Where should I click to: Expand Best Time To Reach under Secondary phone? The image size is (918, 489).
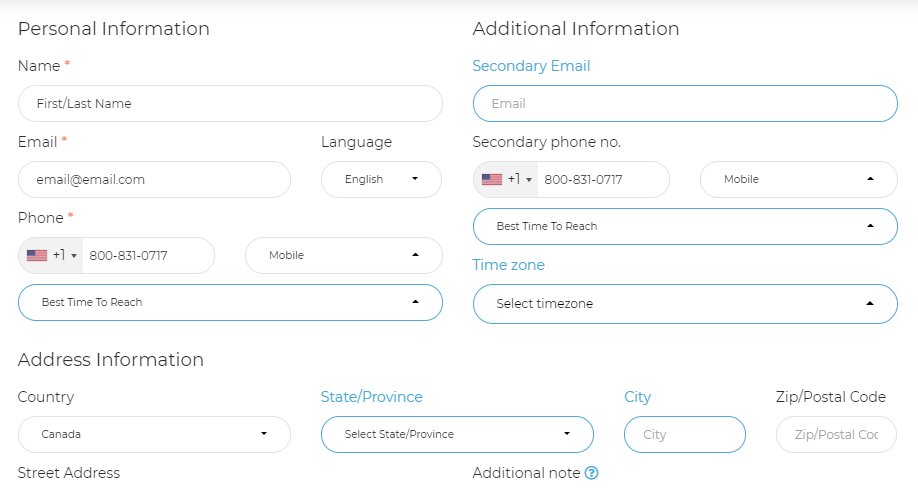[685, 227]
